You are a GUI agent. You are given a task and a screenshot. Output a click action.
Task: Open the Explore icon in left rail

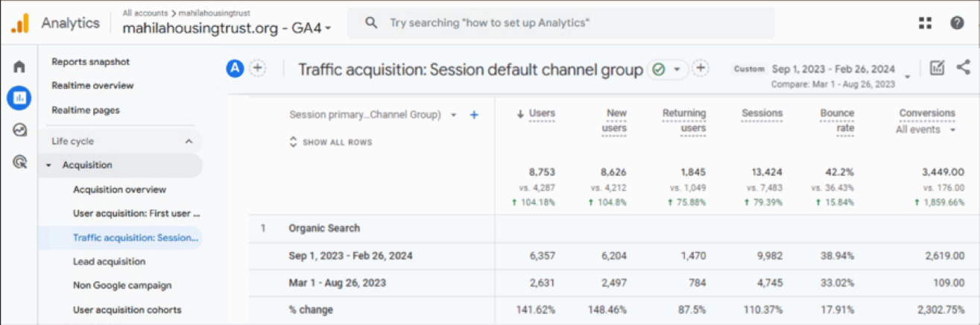19,130
